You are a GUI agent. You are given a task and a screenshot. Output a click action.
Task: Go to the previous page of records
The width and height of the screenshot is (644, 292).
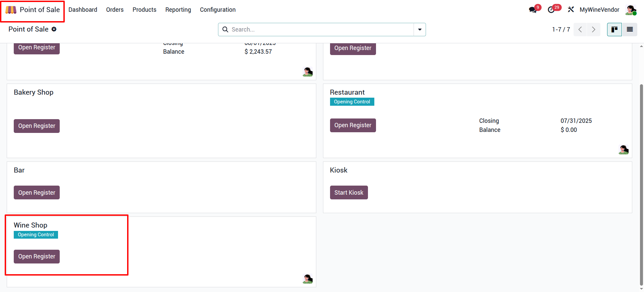[x=580, y=30]
